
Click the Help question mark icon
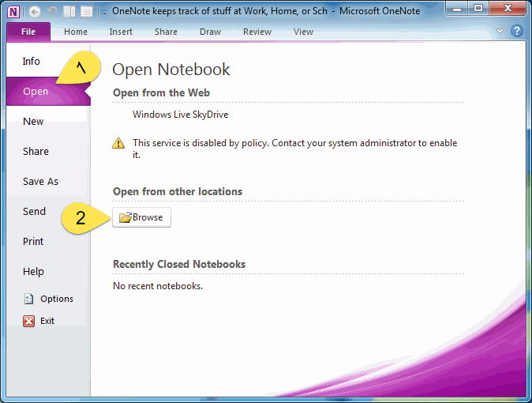click(517, 31)
